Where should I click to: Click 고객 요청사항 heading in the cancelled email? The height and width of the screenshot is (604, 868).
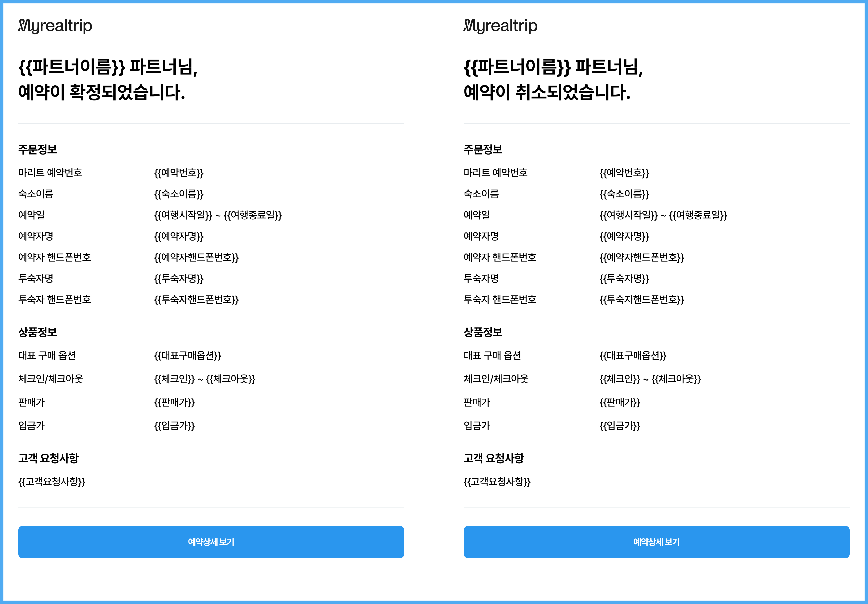click(493, 458)
